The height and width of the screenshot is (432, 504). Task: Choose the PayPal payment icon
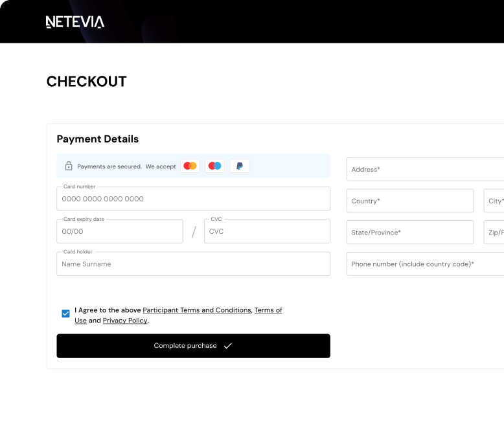[x=240, y=166]
